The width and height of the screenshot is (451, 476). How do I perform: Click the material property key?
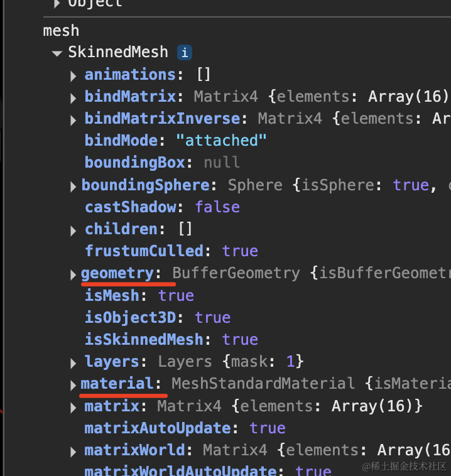coord(117,384)
